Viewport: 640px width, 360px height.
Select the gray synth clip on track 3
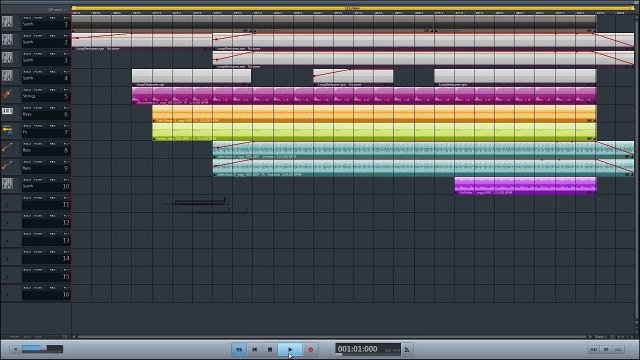[x=423, y=60]
